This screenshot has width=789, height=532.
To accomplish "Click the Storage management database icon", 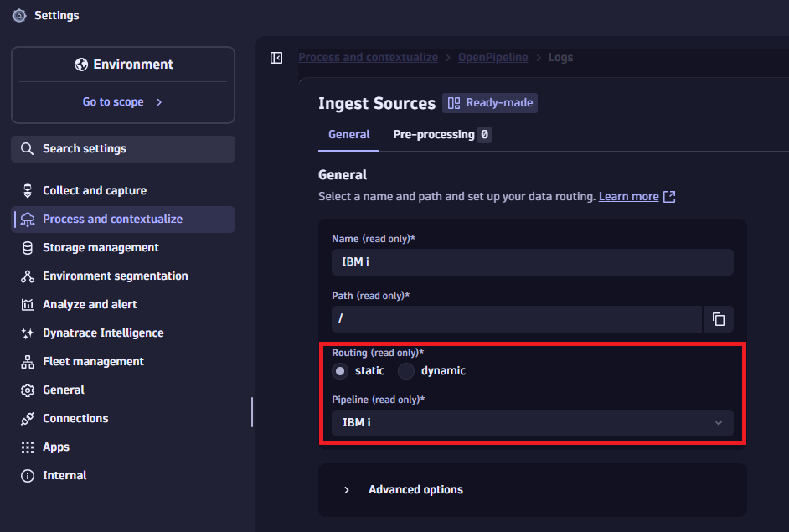I will coord(28,248).
